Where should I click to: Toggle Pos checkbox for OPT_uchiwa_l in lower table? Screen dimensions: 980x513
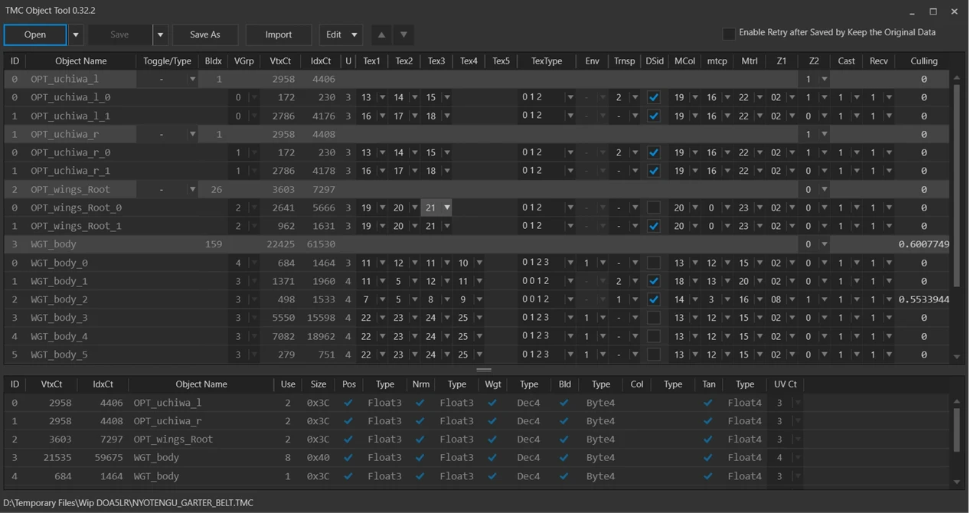tap(349, 403)
